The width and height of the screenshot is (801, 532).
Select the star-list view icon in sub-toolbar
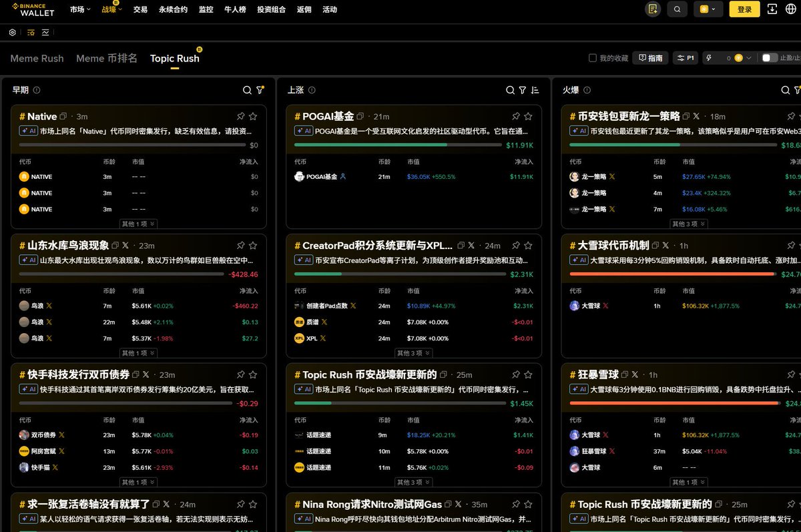point(31,32)
